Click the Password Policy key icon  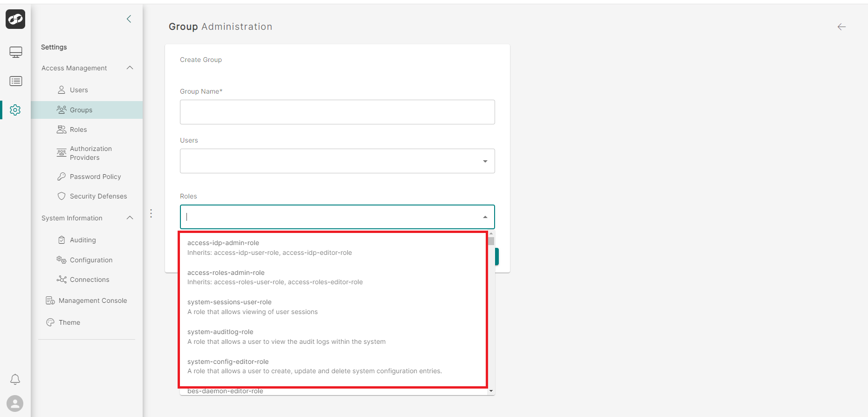coord(62,177)
